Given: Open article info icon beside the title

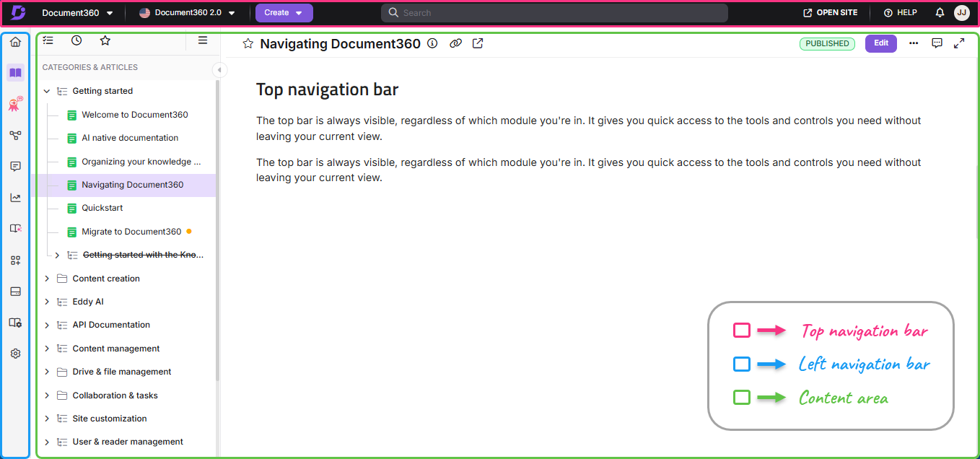Looking at the screenshot, I should tap(432, 43).
